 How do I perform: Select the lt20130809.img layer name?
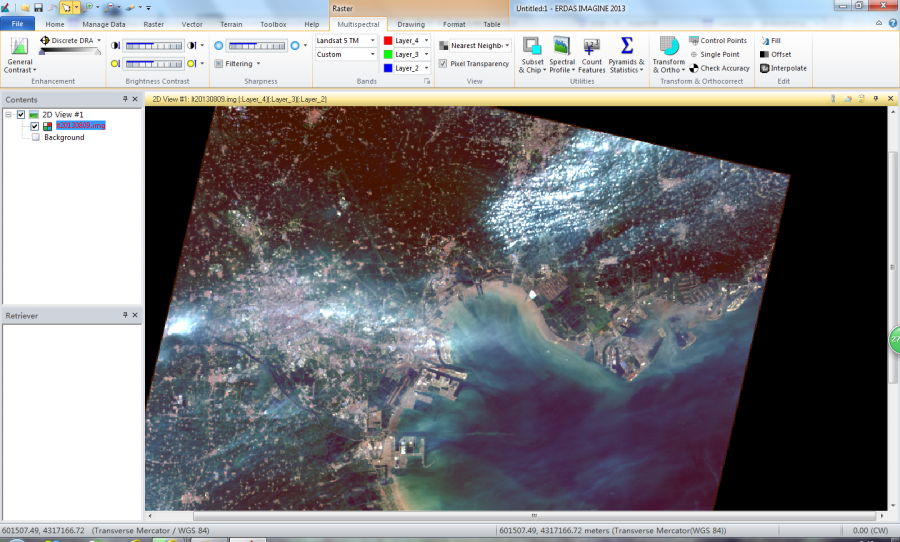80,126
